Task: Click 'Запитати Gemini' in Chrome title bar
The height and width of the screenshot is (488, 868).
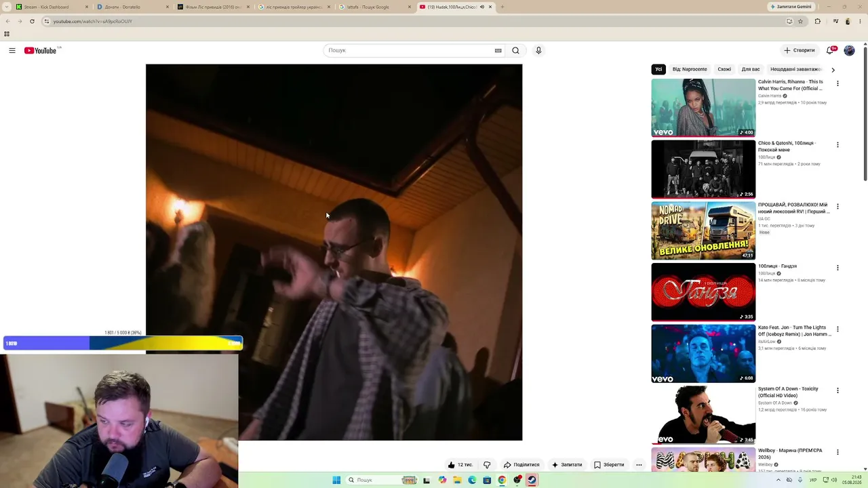Action: point(791,7)
